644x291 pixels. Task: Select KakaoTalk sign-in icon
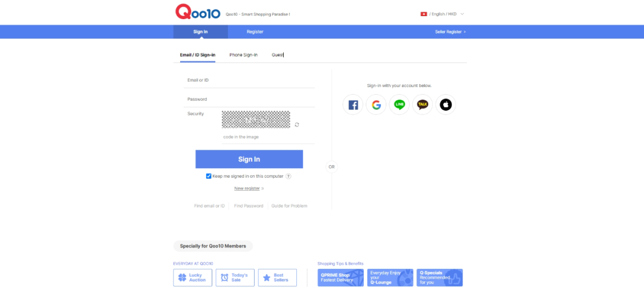click(423, 105)
